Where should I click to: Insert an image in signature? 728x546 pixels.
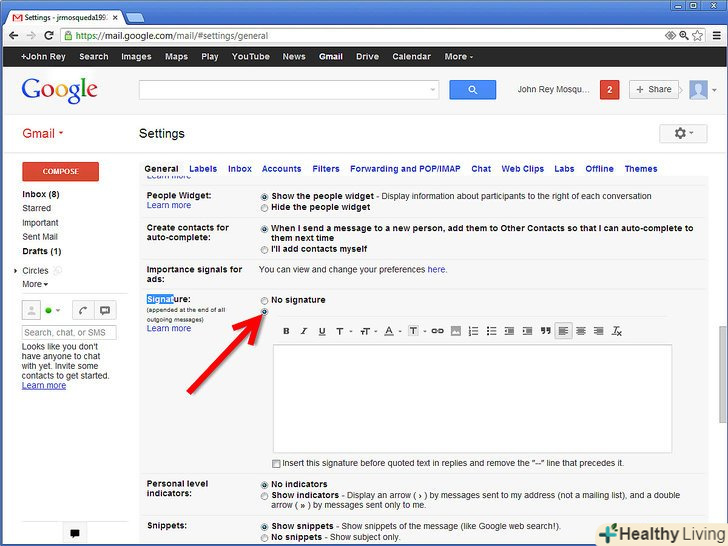pyautogui.click(x=456, y=331)
